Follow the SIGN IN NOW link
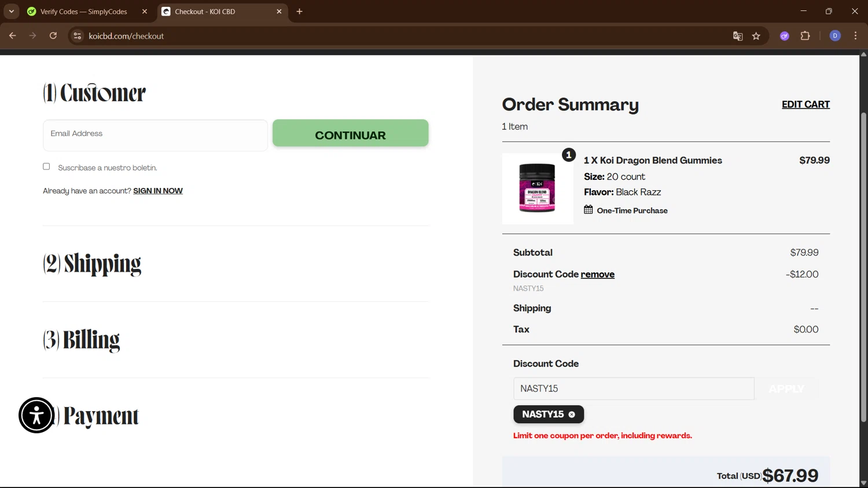 pyautogui.click(x=158, y=191)
